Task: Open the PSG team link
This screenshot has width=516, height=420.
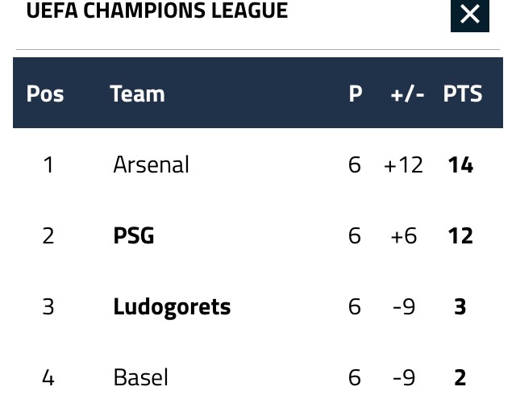Action: (x=133, y=235)
